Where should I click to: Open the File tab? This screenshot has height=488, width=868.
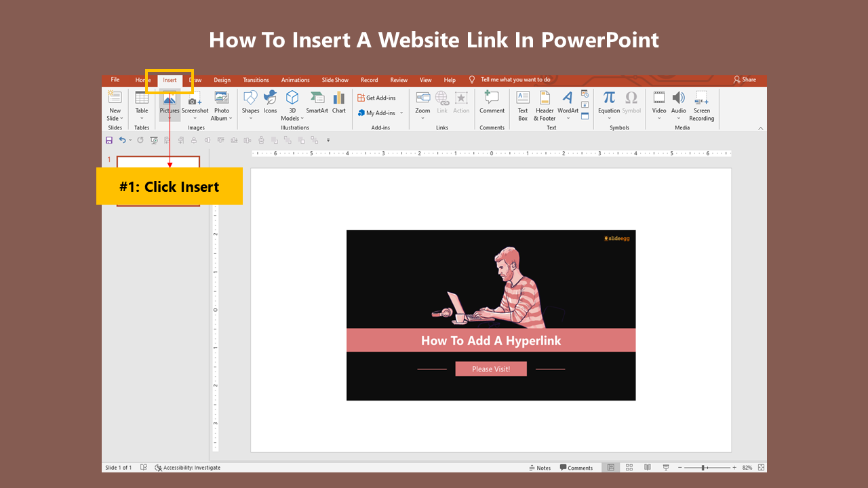click(115, 80)
